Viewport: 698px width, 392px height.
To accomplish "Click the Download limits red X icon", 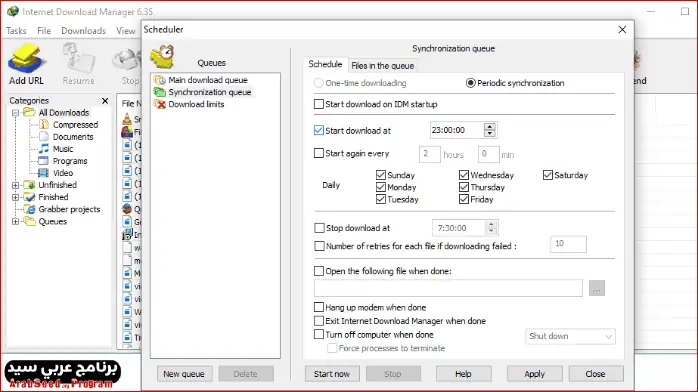I will tap(160, 104).
